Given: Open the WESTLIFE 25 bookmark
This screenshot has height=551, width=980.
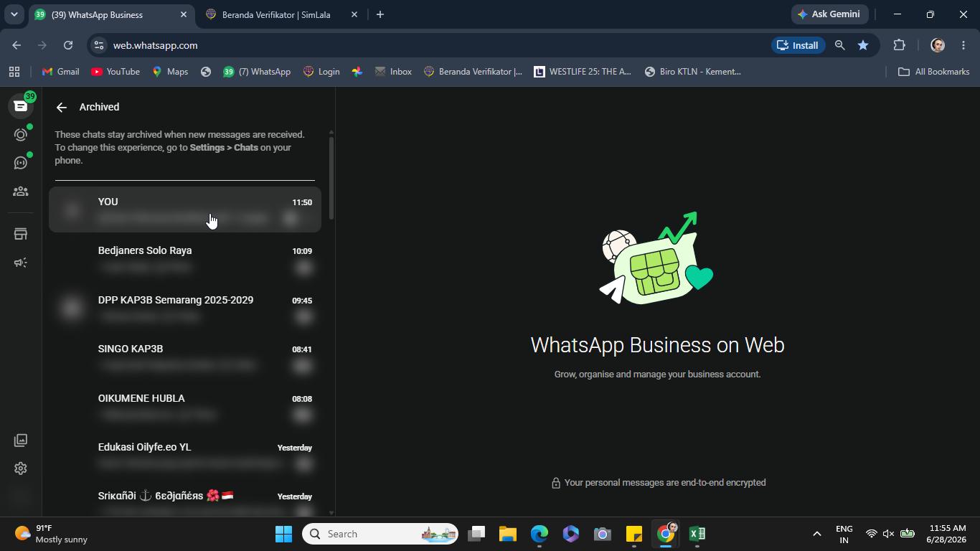Looking at the screenshot, I should (x=583, y=72).
